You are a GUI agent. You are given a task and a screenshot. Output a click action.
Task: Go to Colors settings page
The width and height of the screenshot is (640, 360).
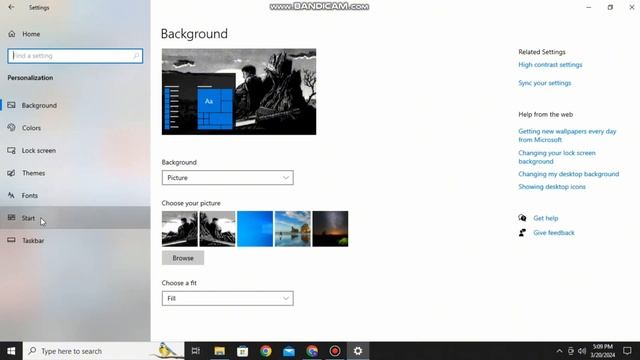click(x=75, y=128)
